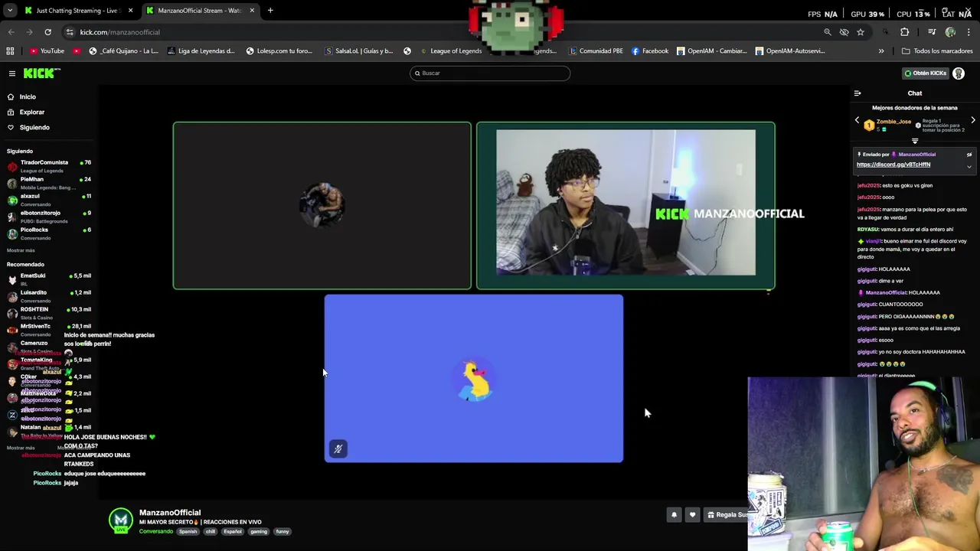980x551 pixels.
Task: Select the Español stream tag
Action: [233, 531]
